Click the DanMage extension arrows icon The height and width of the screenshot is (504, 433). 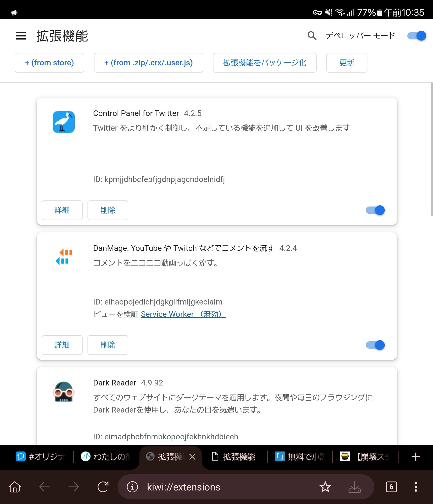[x=64, y=257]
